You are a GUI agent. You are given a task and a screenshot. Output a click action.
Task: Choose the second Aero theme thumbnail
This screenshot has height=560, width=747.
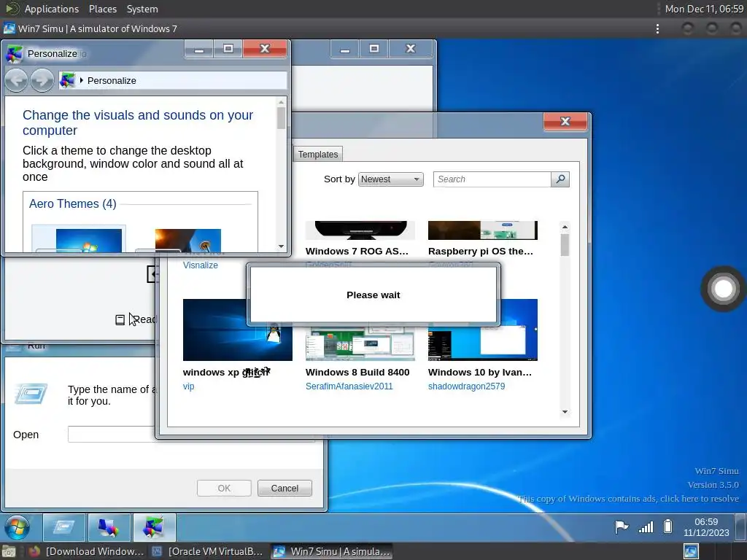point(187,240)
